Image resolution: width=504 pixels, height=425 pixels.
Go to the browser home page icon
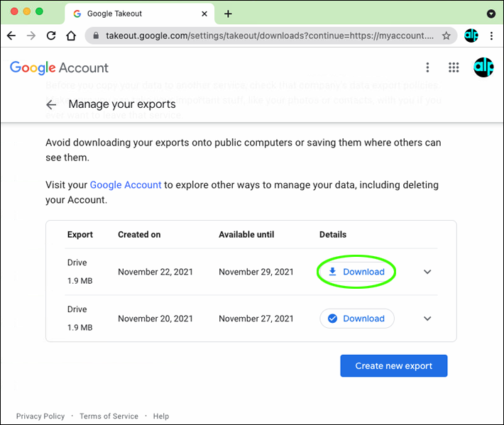tap(71, 35)
